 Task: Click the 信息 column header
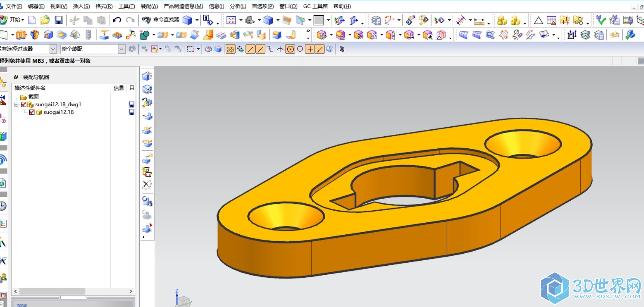[119, 88]
